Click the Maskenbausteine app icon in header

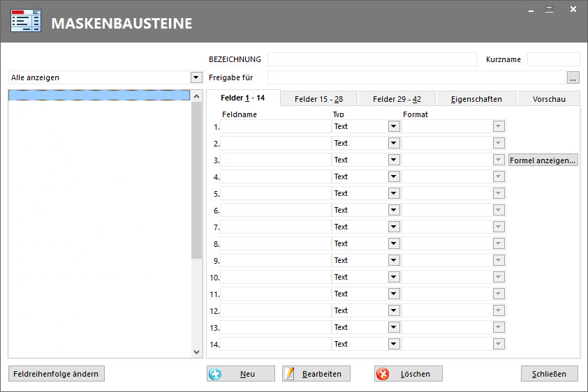click(x=26, y=22)
